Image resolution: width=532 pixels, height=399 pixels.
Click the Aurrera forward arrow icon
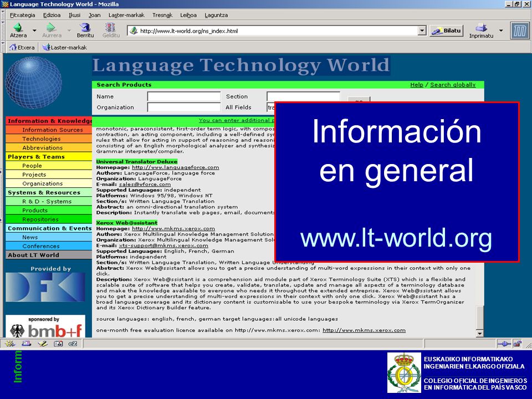click(x=51, y=28)
